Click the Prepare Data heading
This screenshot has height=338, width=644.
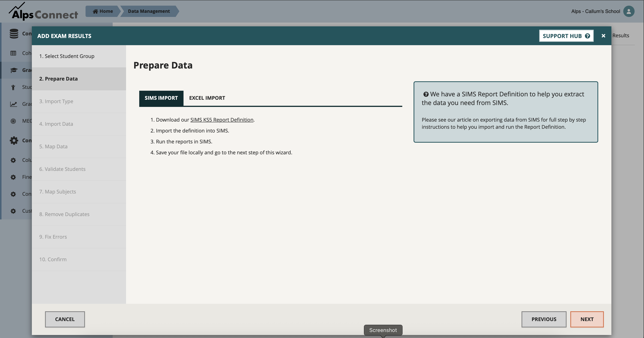(x=163, y=65)
